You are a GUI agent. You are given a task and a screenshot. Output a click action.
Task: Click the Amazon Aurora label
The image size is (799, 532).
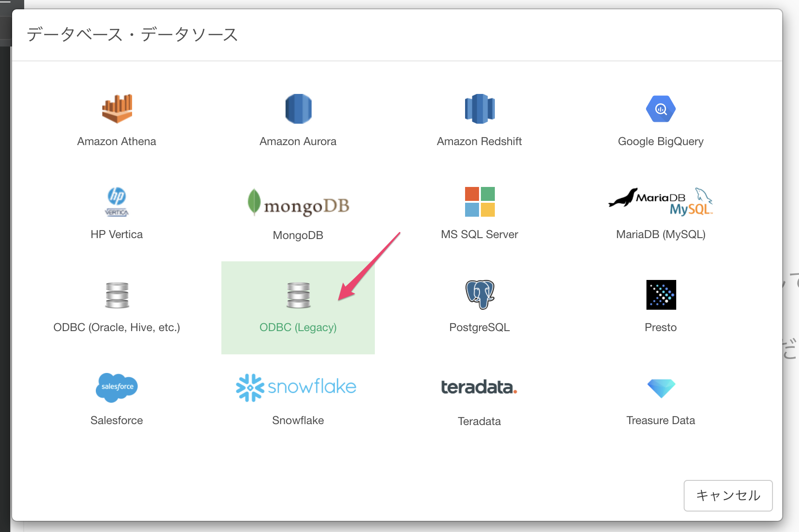298,141
